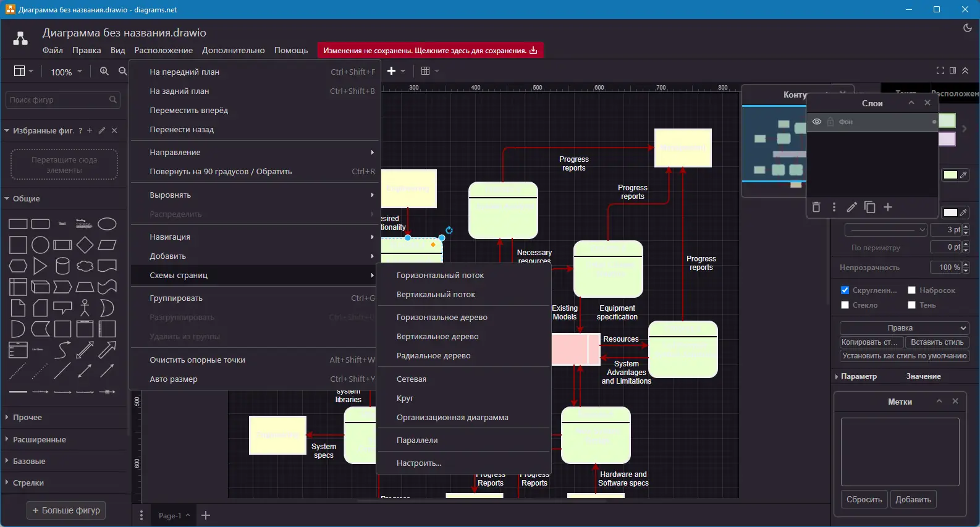Choose Группировать in the menu
Screen dimensions: 980x527
click(175, 298)
